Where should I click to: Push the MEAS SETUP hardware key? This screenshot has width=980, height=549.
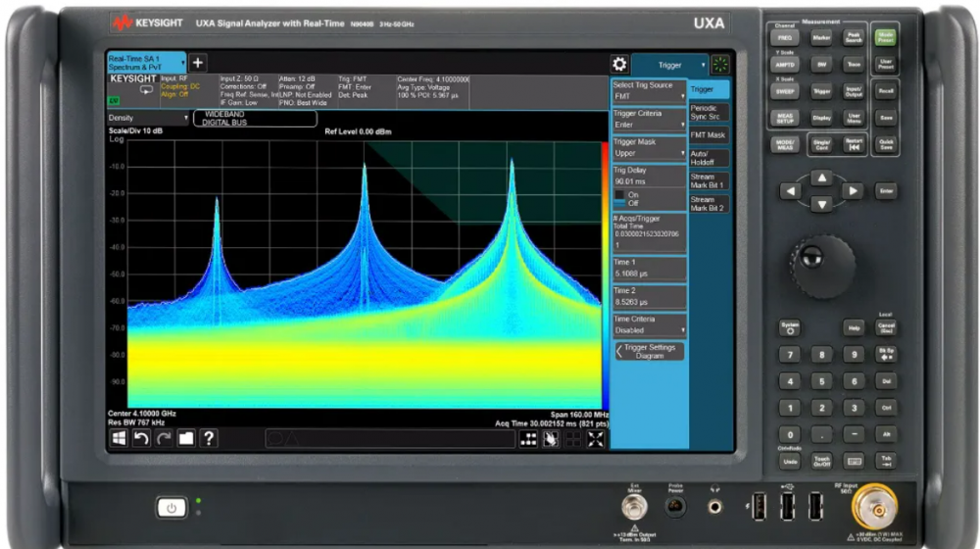click(x=785, y=118)
